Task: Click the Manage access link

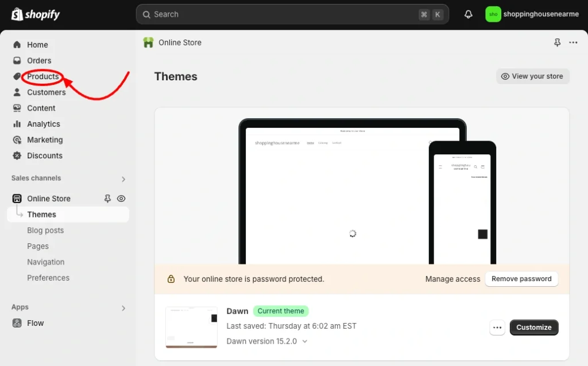Action: coord(452,279)
